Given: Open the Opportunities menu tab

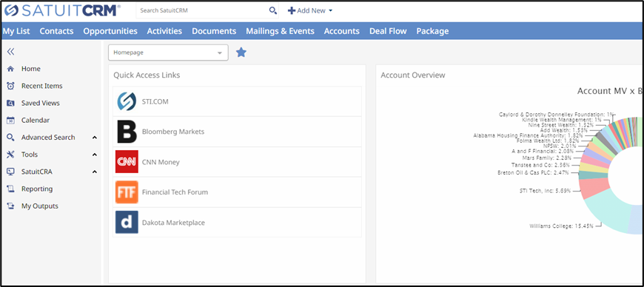Looking at the screenshot, I should pos(110,31).
